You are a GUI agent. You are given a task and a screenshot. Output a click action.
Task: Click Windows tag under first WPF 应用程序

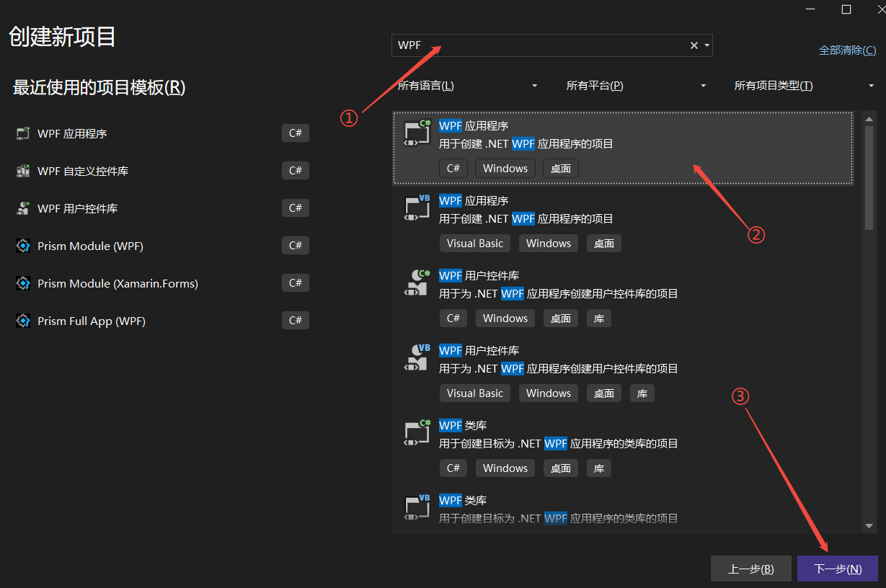(505, 169)
